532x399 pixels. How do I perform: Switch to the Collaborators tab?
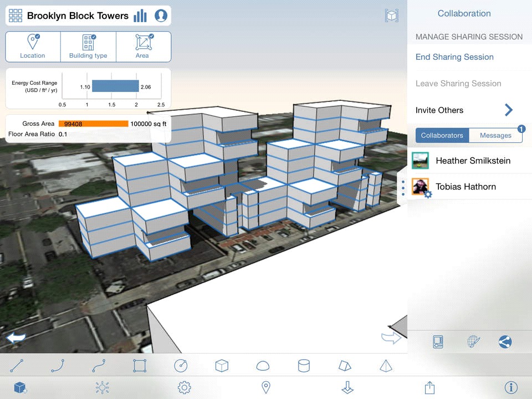442,135
